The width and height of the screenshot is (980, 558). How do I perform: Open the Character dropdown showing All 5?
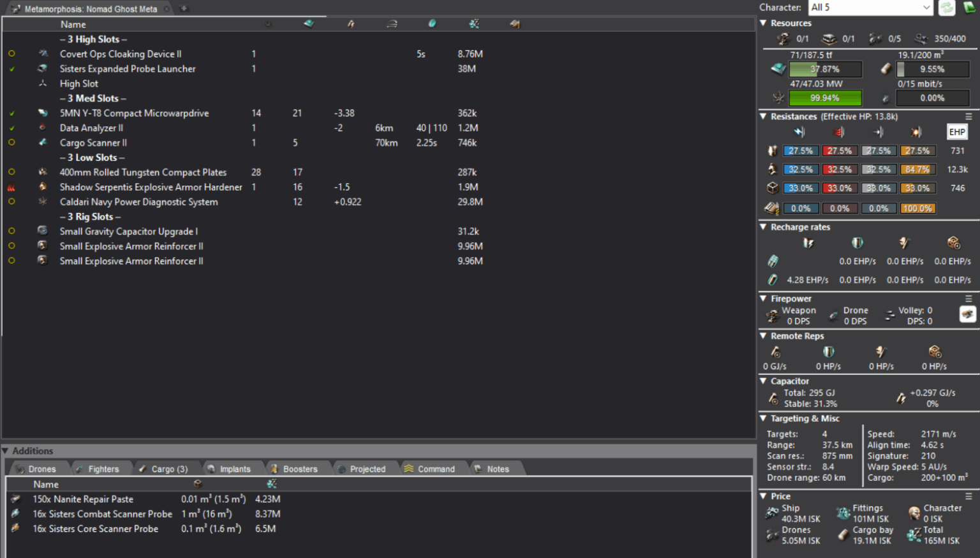point(871,8)
